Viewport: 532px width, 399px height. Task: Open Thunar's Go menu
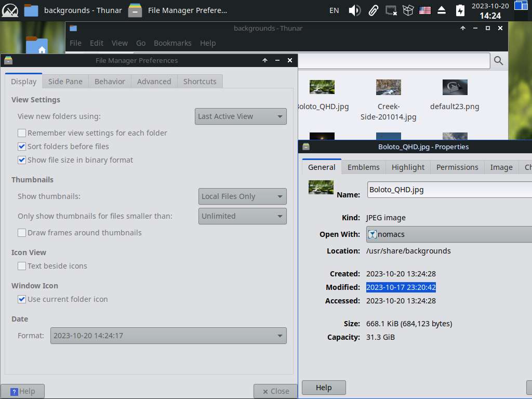click(x=141, y=43)
